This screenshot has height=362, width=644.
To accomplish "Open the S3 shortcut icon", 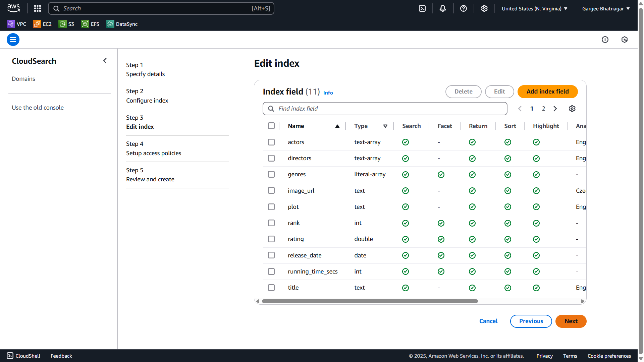I will point(62,24).
